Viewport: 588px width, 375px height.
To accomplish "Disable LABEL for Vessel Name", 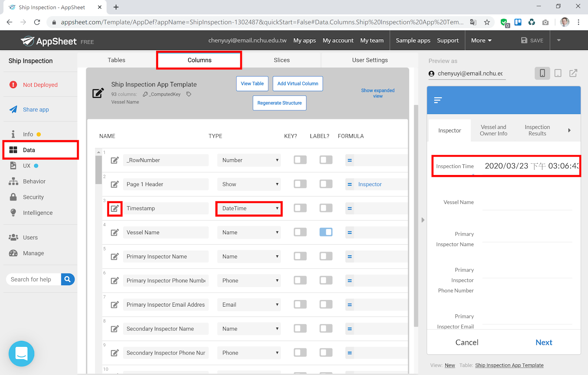I will coord(326,232).
